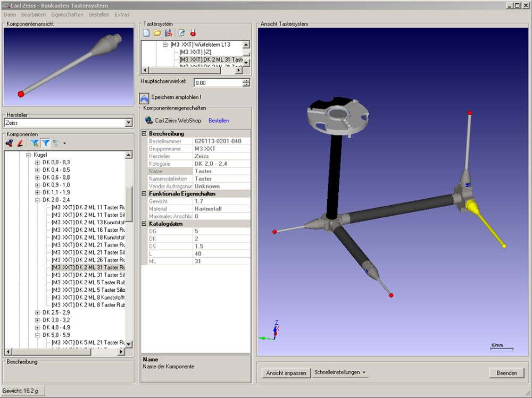Collapse the DK 5,0 - 5,9 node
The image size is (532, 398).
coord(37,335)
